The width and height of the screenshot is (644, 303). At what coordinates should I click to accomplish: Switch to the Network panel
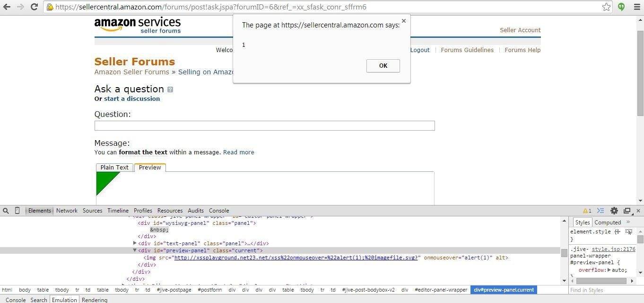[67, 211]
